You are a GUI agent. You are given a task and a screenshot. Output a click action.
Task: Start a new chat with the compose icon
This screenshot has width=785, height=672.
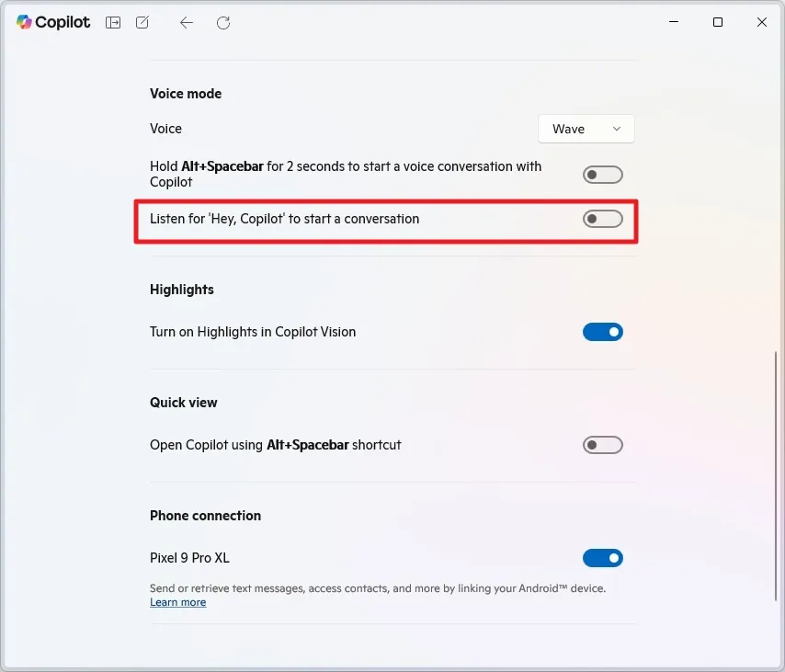[x=142, y=22]
